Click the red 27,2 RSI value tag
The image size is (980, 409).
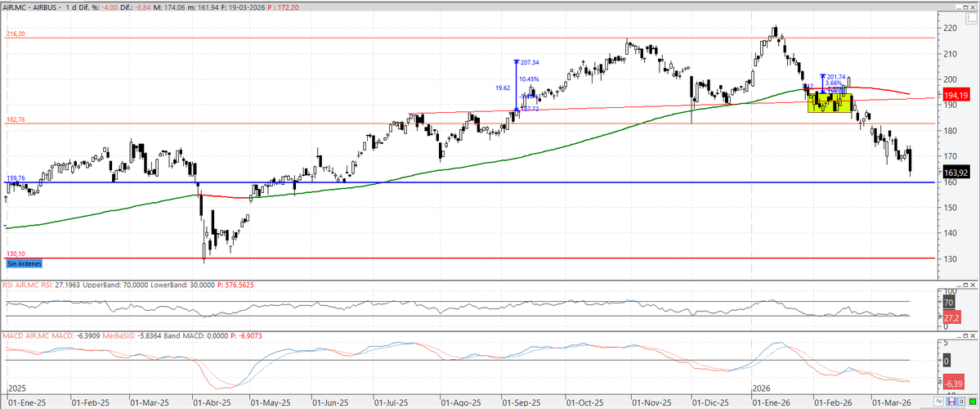pos(951,317)
